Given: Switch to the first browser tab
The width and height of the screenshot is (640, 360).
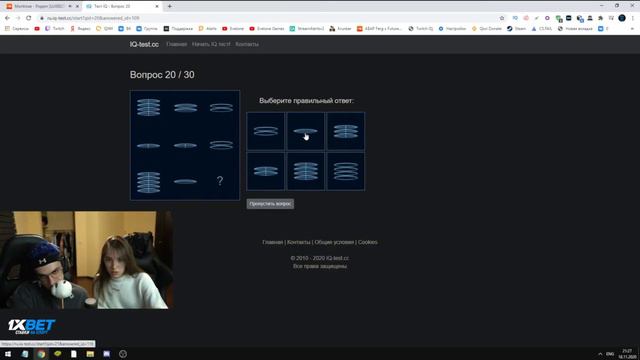Looking at the screenshot, I should coord(40,7).
